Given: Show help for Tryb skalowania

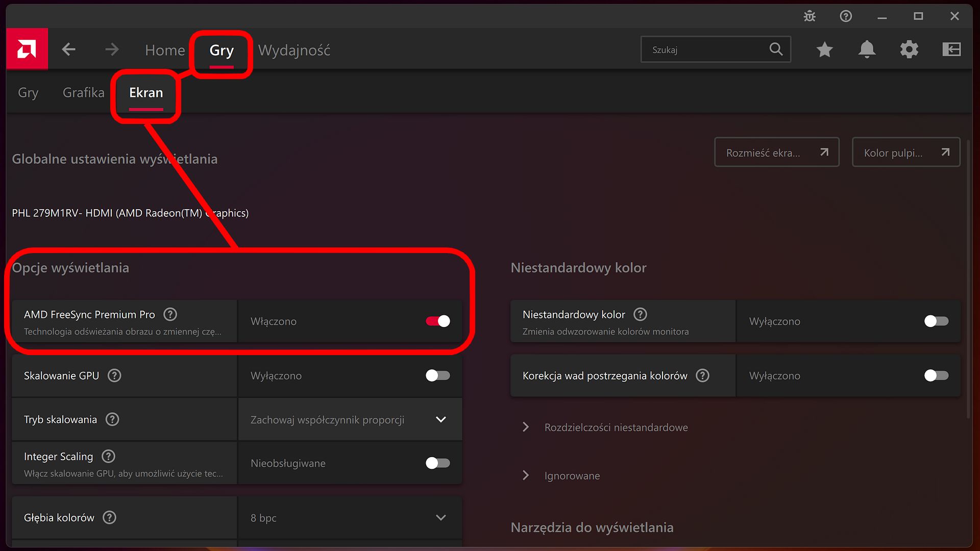Looking at the screenshot, I should coord(112,419).
